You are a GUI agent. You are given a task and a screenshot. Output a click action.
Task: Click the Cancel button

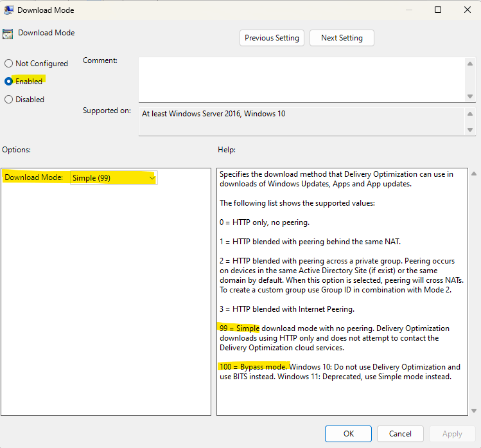[x=400, y=434]
